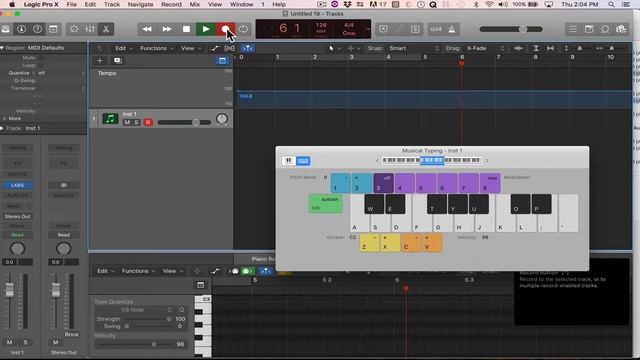
Task: Click the Fast Forward transport button
Action: 167,29
